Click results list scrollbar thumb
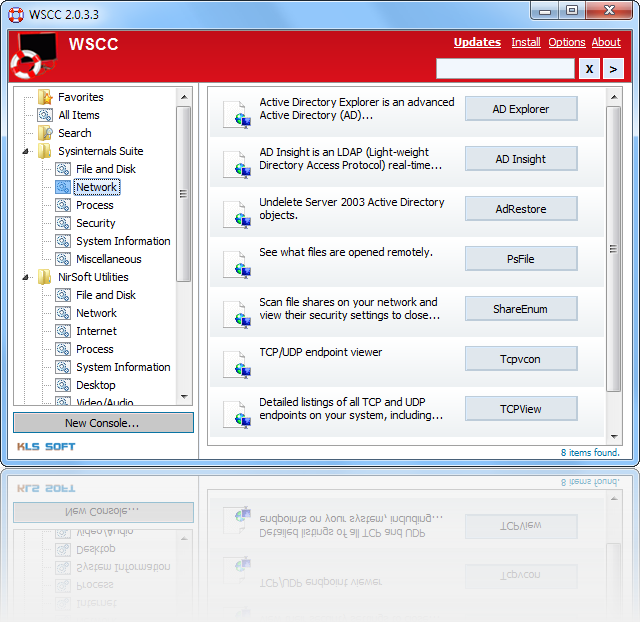This screenshot has height=622, width=640. (x=613, y=249)
